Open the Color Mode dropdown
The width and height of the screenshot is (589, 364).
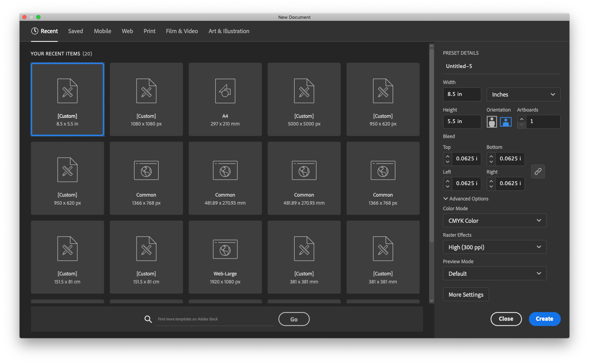tap(494, 220)
